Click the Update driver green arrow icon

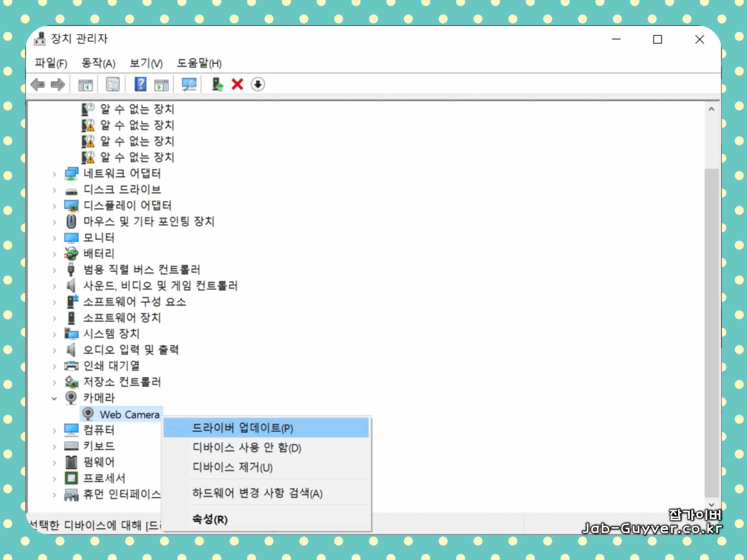pyautogui.click(x=218, y=84)
